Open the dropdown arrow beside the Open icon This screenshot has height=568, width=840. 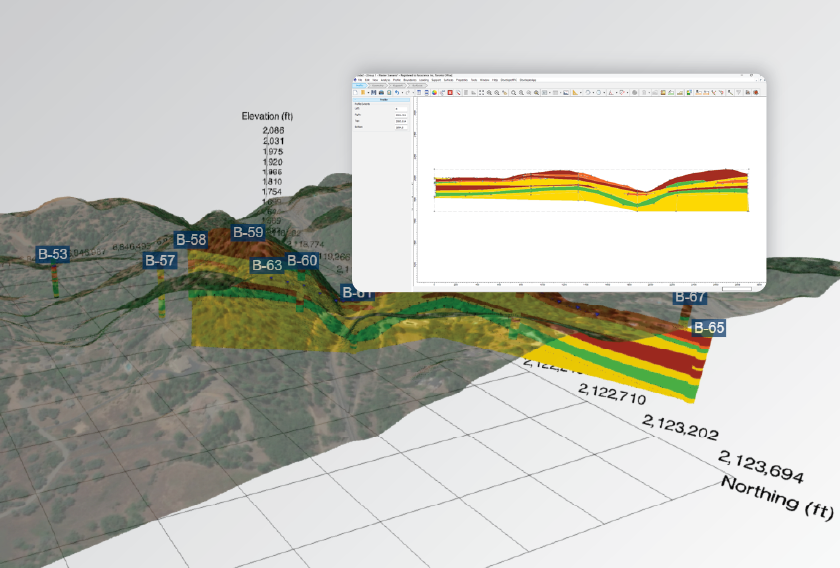coord(368,93)
